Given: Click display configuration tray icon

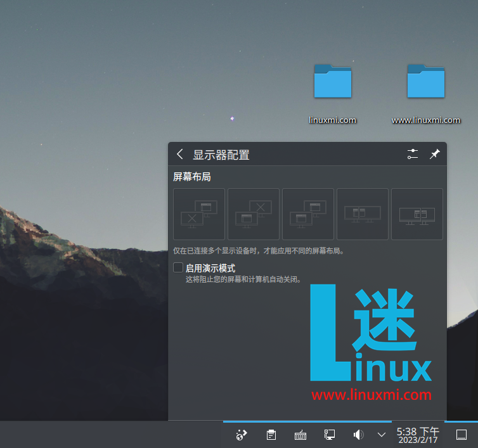Looking at the screenshot, I should click(x=330, y=435).
